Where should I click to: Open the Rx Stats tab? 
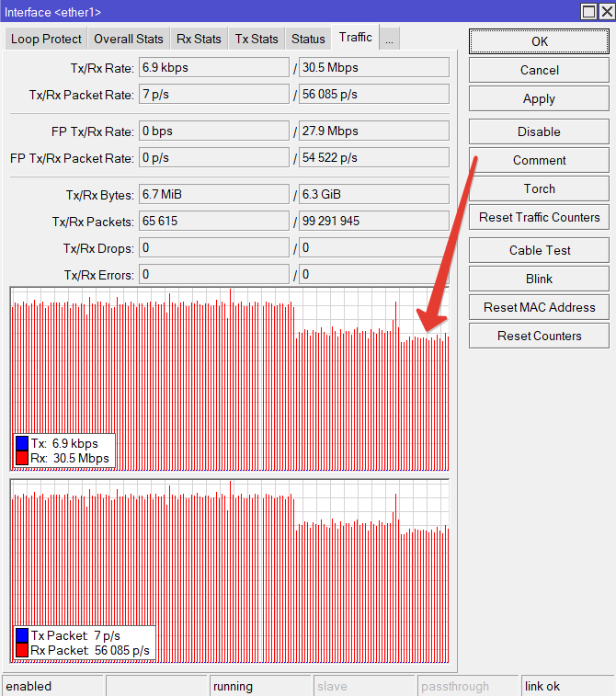pos(199,39)
